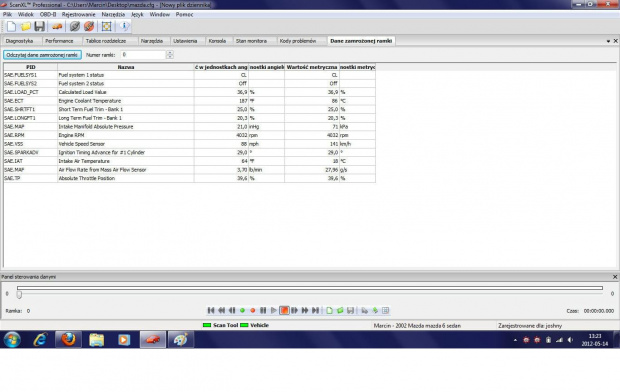Save using the floppy disk toolbar icon
This screenshot has height=392, width=620.
click(x=40, y=27)
